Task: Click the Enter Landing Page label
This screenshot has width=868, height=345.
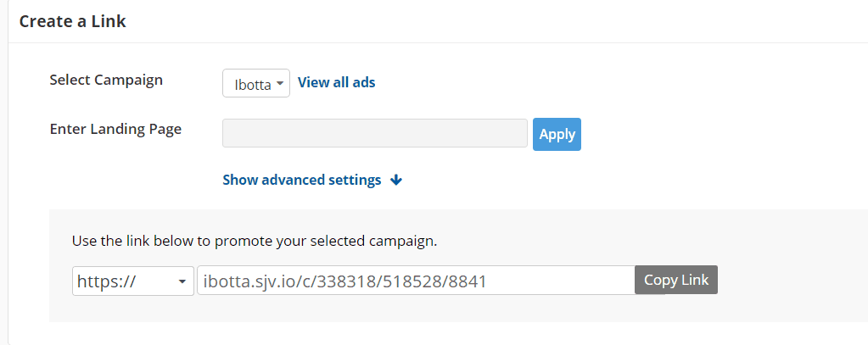Action: point(115,130)
